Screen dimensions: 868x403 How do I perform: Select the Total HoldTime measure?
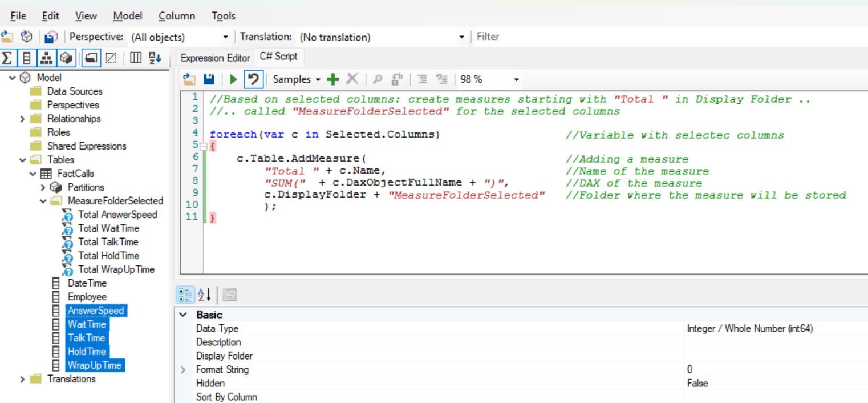108,256
